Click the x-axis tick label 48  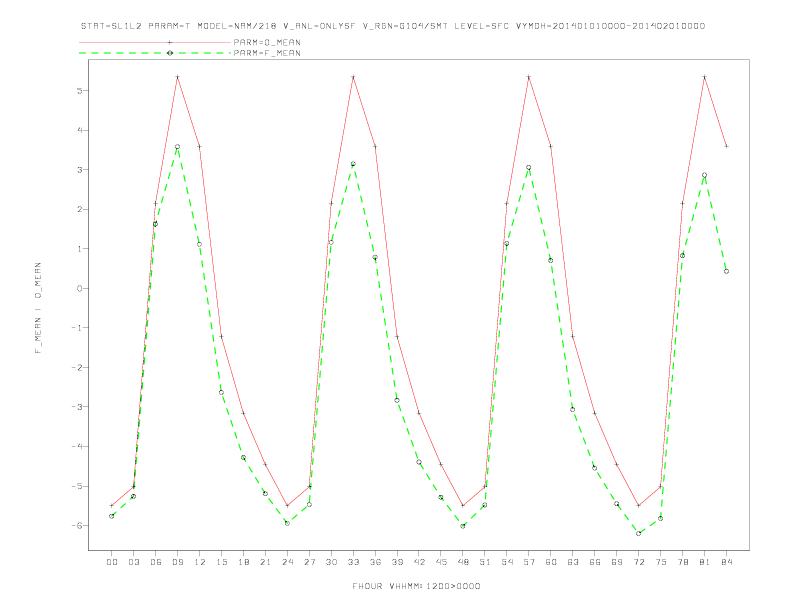pyautogui.click(x=463, y=562)
